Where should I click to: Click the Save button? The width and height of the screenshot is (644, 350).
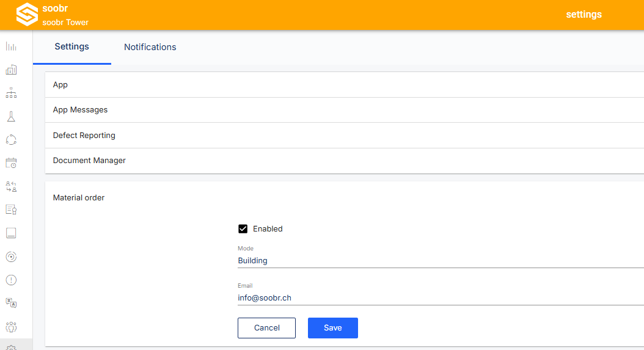[x=332, y=328]
